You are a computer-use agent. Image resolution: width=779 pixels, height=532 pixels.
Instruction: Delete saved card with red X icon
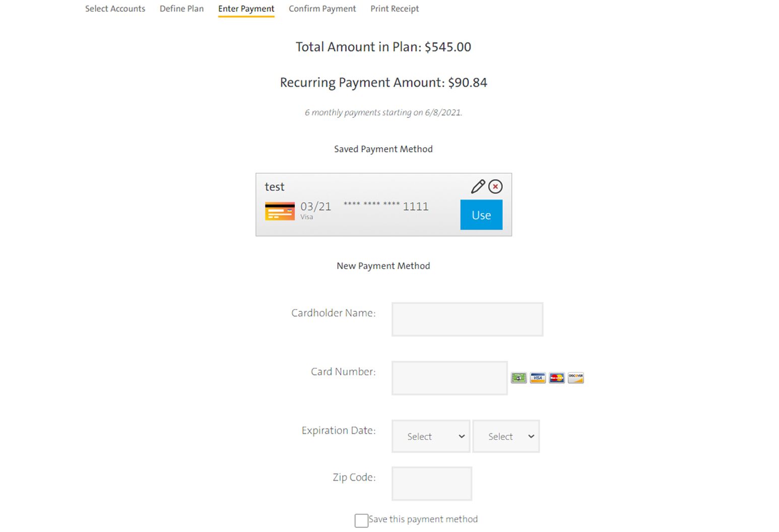pyautogui.click(x=495, y=186)
